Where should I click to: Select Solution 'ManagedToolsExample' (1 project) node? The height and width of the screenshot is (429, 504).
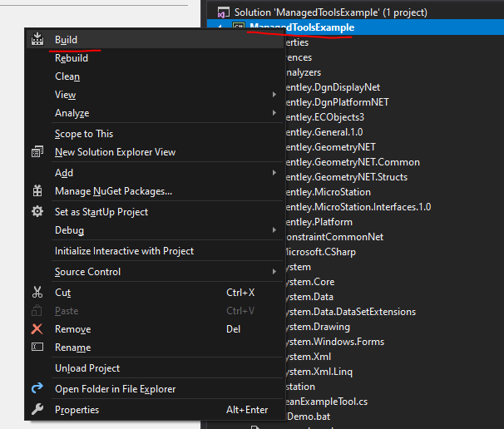click(331, 12)
